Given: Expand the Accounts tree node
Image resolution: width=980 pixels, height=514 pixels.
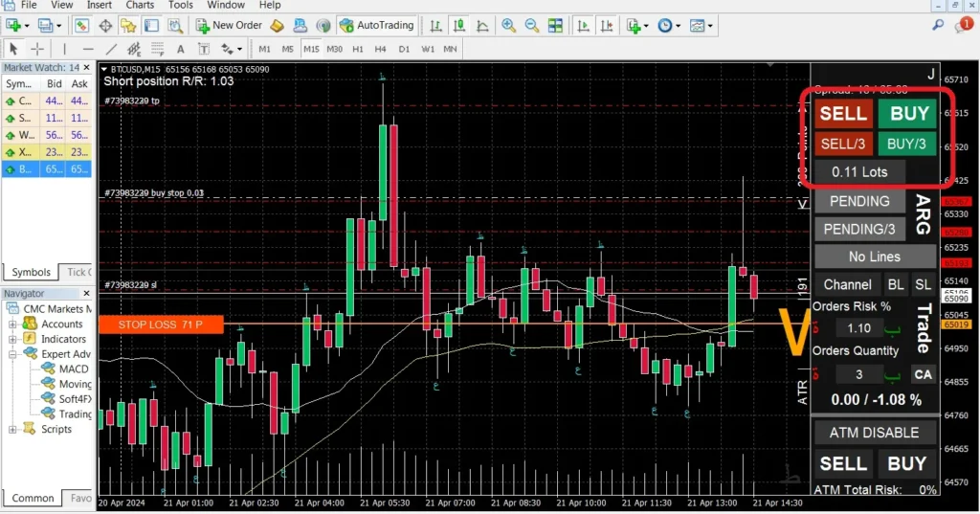Looking at the screenshot, I should point(11,324).
